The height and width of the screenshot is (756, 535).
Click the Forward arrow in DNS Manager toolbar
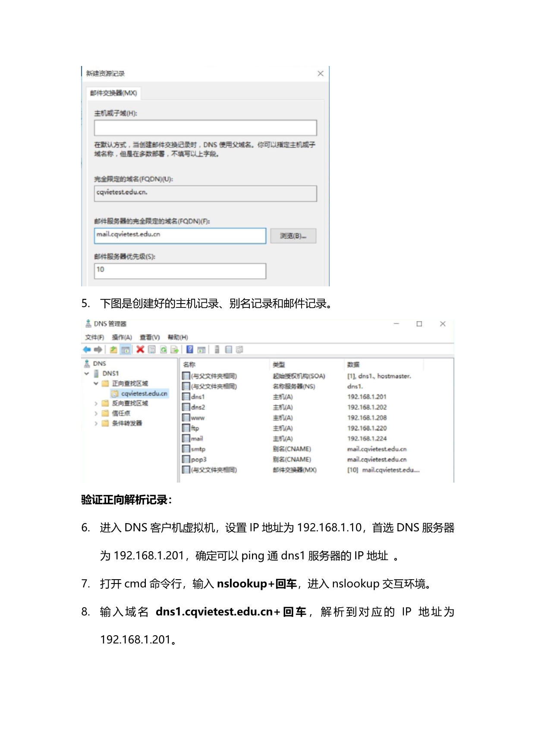(98, 349)
